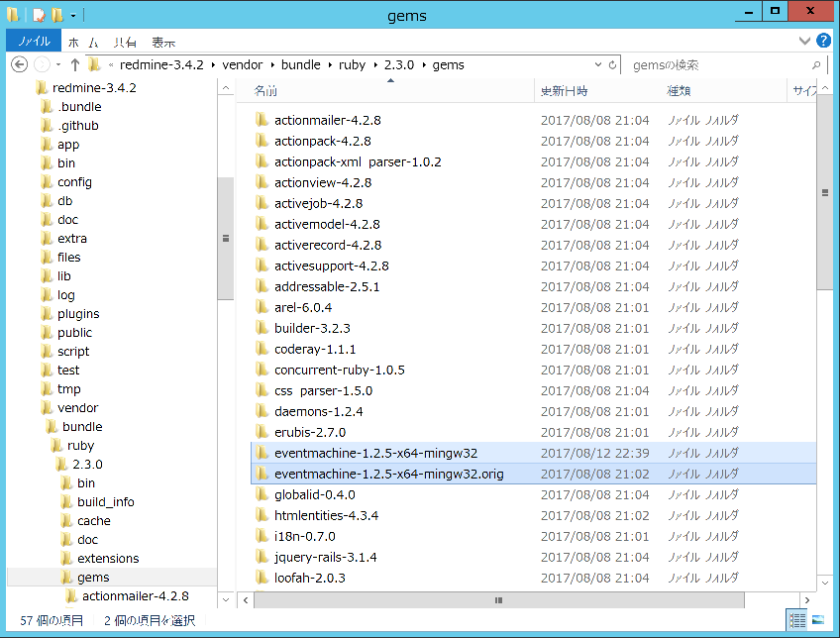Viewport: 840px width, 638px height.
Task: Open the recent locations dropdown arrow
Action: tap(58, 64)
